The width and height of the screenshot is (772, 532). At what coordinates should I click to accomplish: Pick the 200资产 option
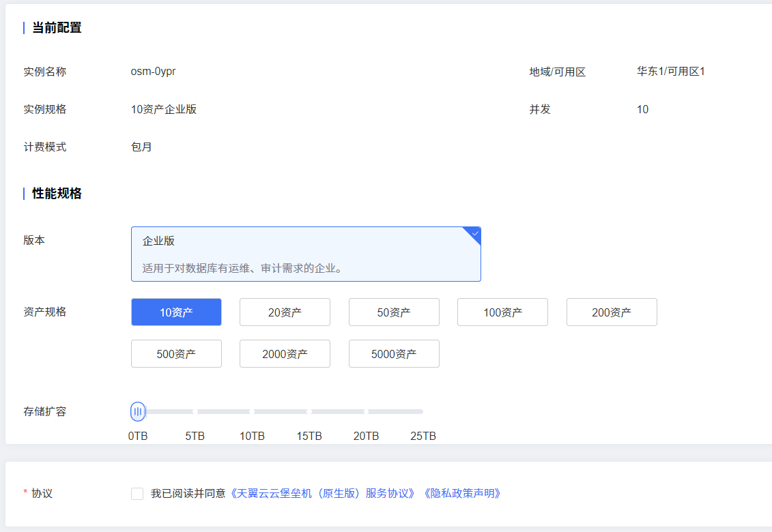click(612, 312)
